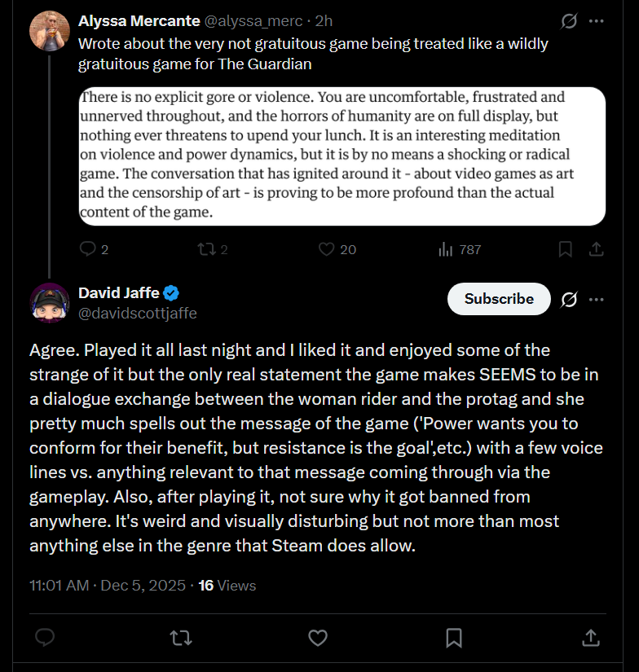Visit @davidscottjaffe profile handle
Viewport: 639px width, 672px height.
tap(137, 314)
